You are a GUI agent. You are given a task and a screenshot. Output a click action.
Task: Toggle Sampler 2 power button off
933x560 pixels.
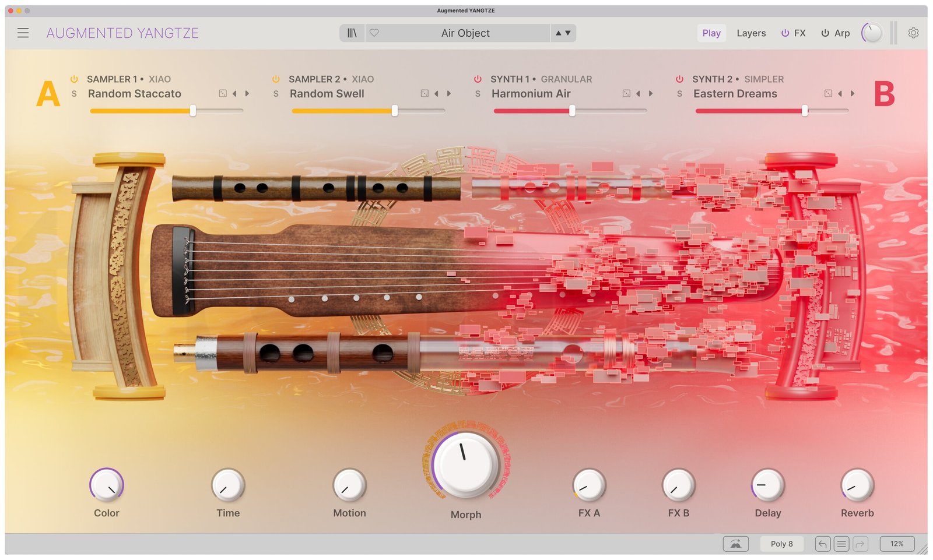pos(276,79)
